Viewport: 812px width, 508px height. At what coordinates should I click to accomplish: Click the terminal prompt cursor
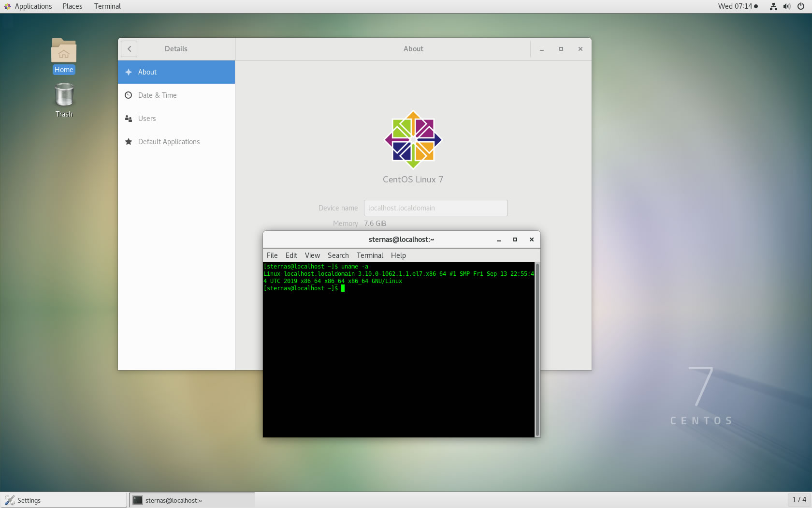click(x=343, y=288)
